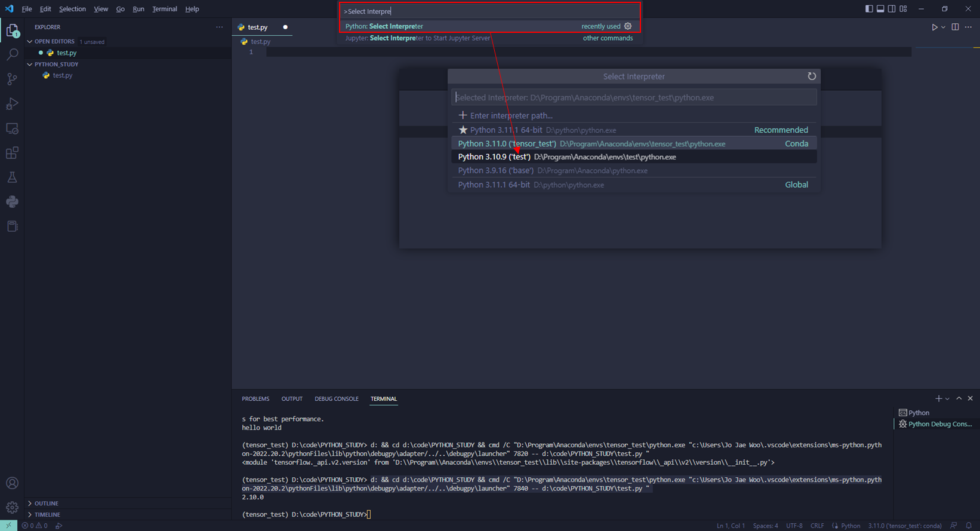Select Python 3.11.0 tensor_test Conda interpreter
The image size is (980, 531).
point(634,143)
